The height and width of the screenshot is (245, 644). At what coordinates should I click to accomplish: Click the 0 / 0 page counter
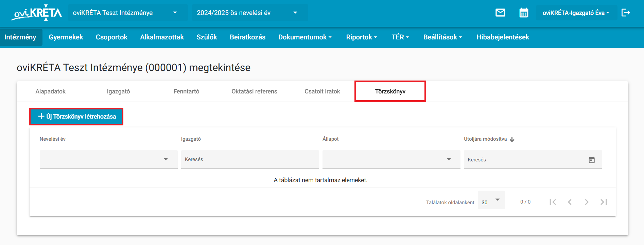(525, 202)
